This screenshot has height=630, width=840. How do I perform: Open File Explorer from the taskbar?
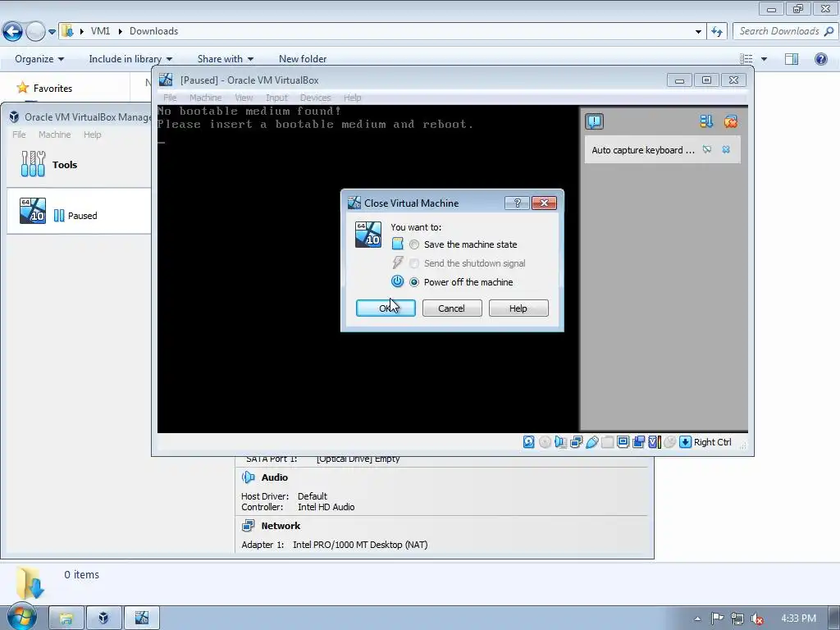66,619
